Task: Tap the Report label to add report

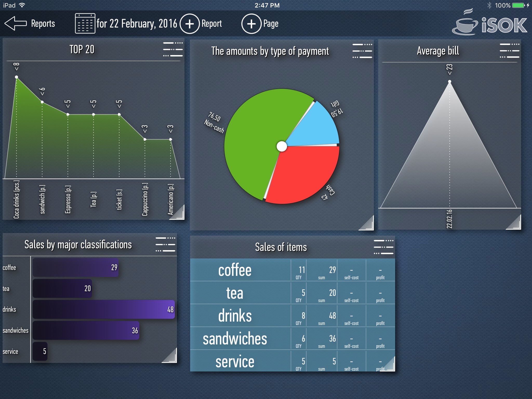Action: point(212,24)
